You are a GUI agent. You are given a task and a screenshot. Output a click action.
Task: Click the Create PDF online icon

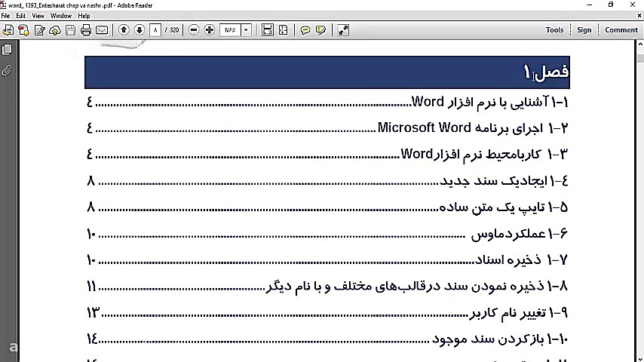(23, 30)
